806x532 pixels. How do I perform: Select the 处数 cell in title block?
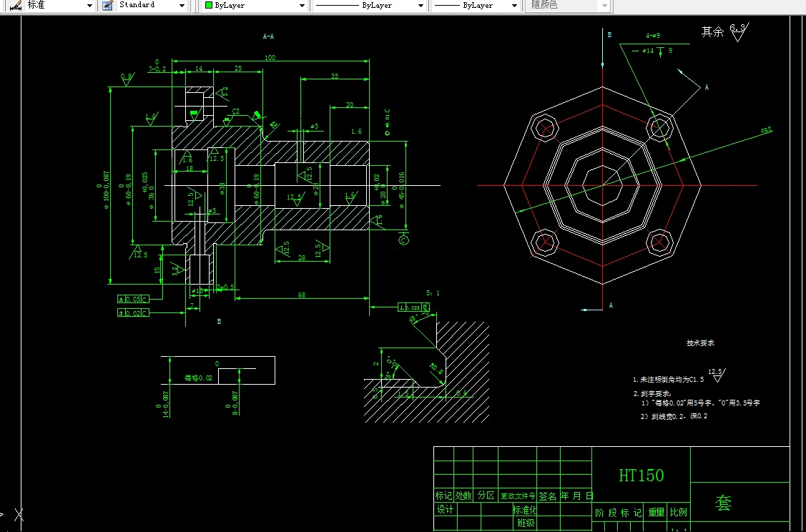point(463,496)
